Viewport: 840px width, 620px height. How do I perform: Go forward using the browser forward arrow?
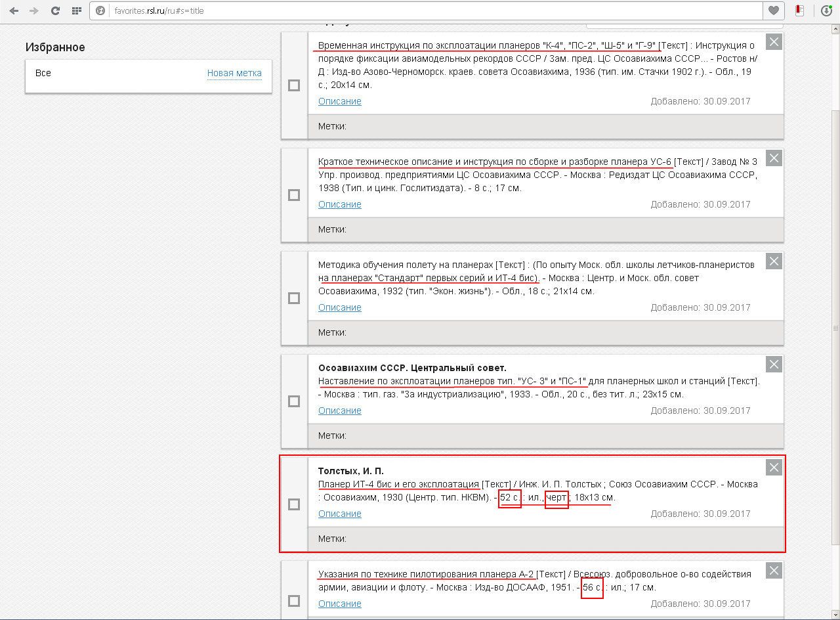coord(34,11)
